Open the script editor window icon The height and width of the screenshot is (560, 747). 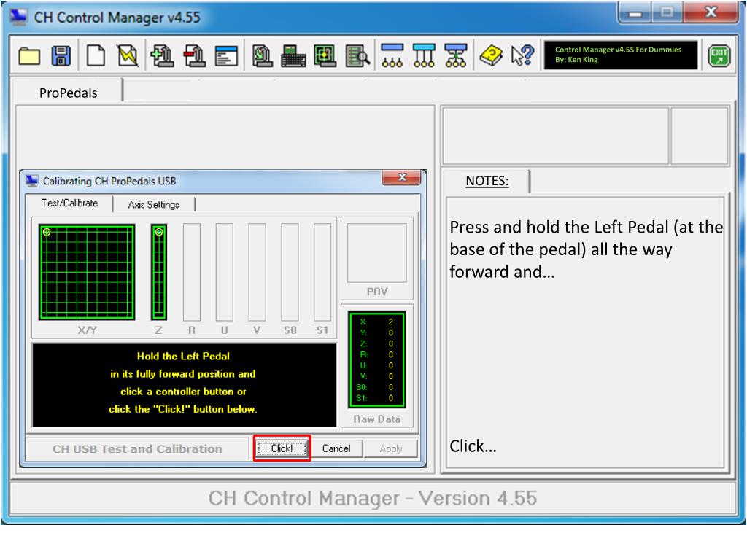226,55
